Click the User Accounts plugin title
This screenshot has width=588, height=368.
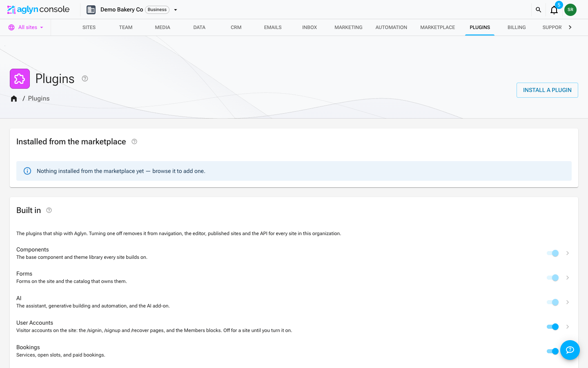[x=35, y=323]
